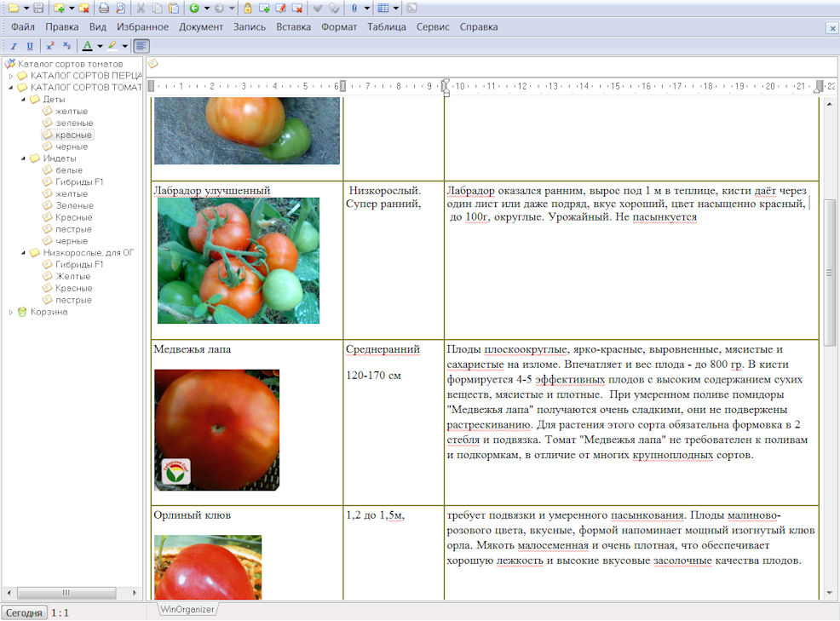Expand the Корзина tree node

click(x=10, y=312)
